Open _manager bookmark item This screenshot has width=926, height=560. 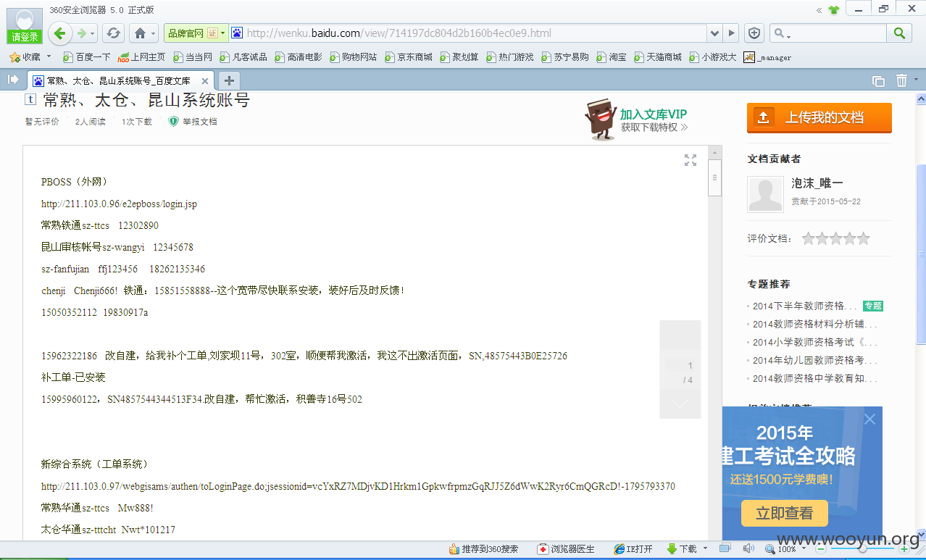click(x=768, y=57)
